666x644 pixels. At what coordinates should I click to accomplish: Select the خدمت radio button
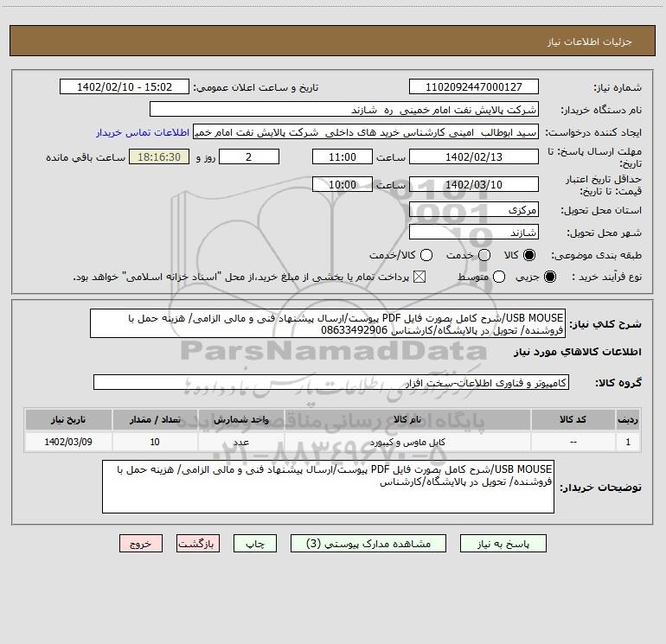484,255
